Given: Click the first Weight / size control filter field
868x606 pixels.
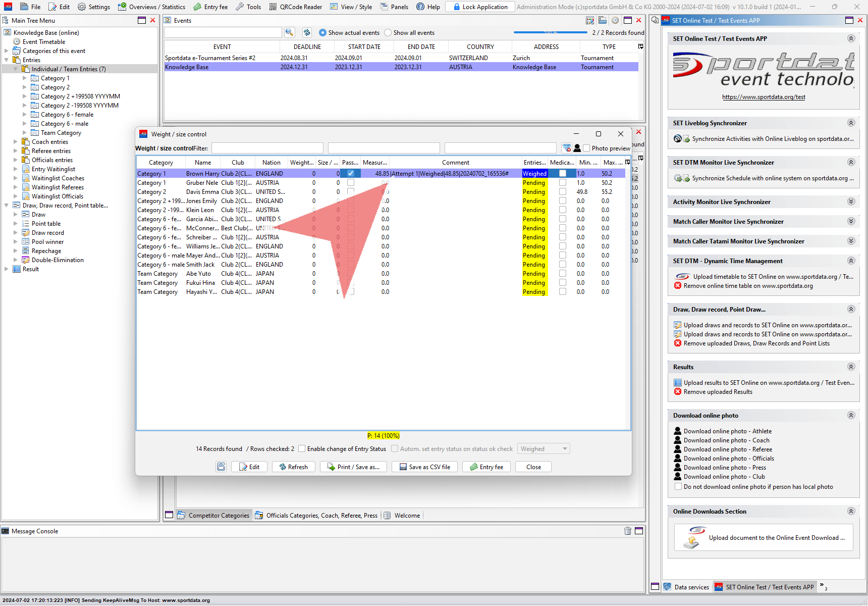Looking at the screenshot, I should pyautogui.click(x=267, y=148).
